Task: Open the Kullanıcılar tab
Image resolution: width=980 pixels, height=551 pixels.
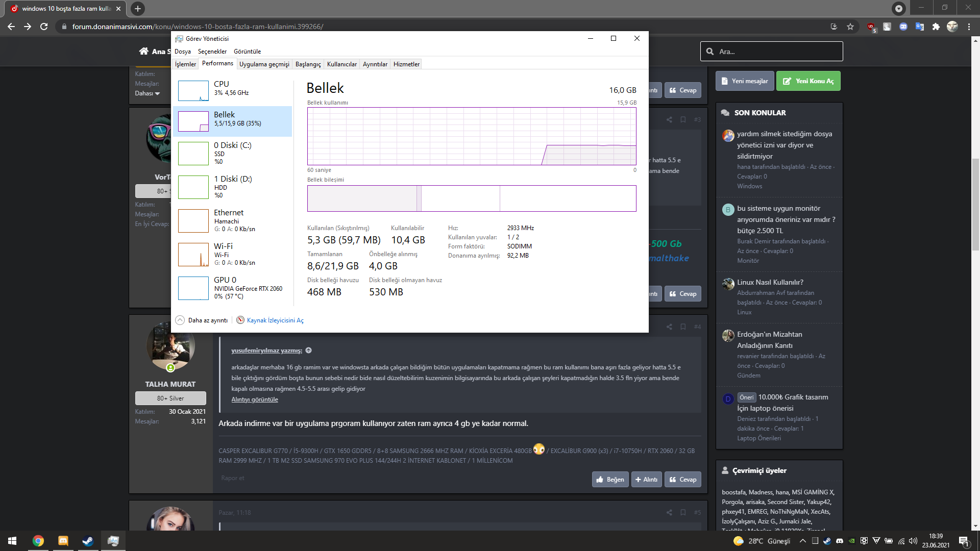Action: pyautogui.click(x=341, y=64)
